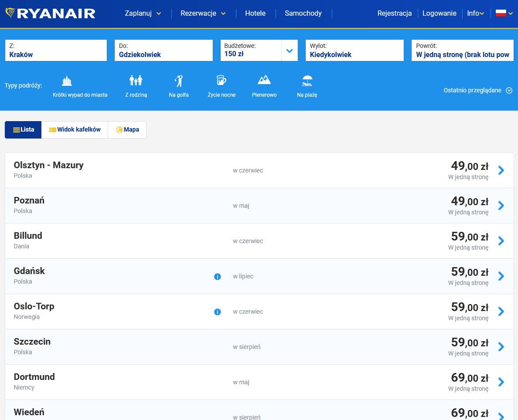Open the budget 150 zł dropdown
Image resolution: width=518 pixels, height=420 pixels.
(x=289, y=51)
